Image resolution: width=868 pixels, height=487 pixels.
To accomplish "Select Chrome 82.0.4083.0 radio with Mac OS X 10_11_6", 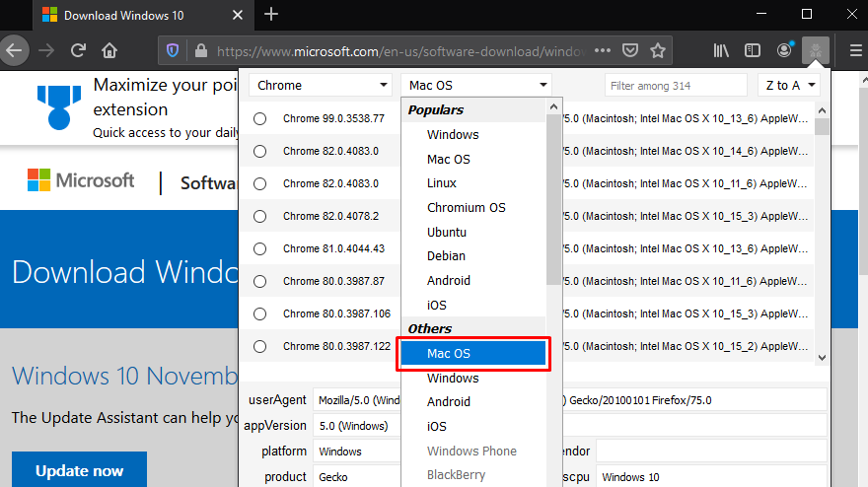I will tap(259, 183).
